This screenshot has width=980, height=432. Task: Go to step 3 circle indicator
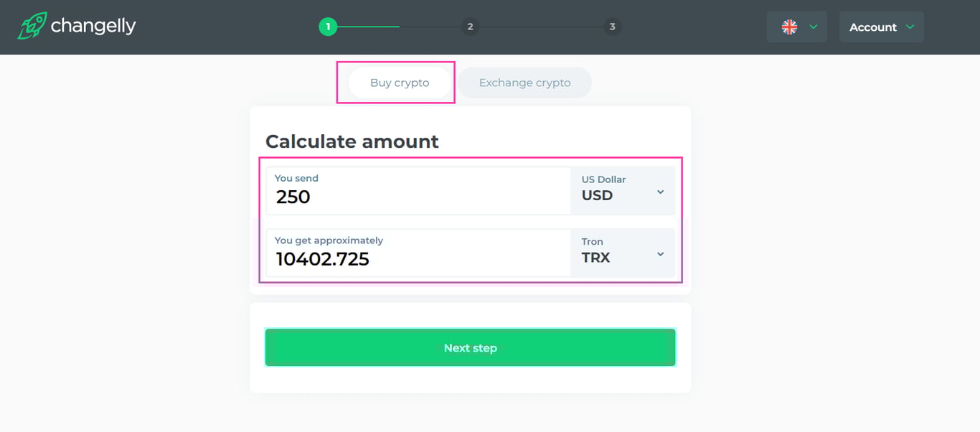tap(612, 27)
